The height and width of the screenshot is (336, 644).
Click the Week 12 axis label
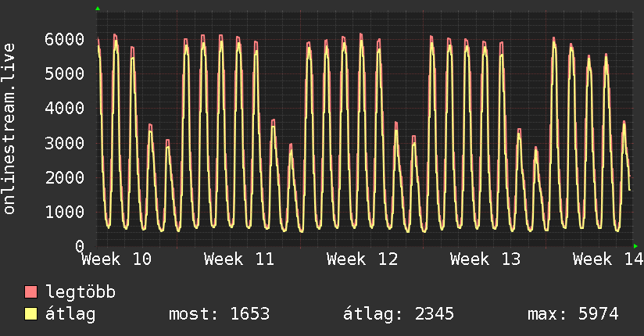[x=363, y=259]
